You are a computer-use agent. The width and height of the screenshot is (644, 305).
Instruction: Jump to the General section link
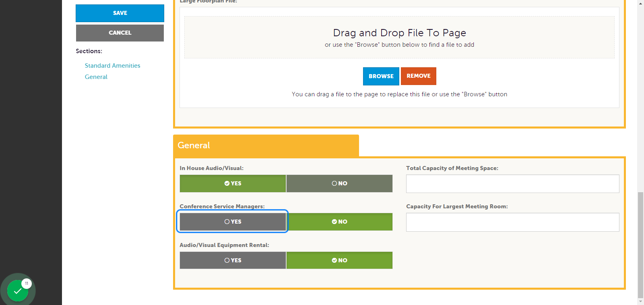(96, 77)
